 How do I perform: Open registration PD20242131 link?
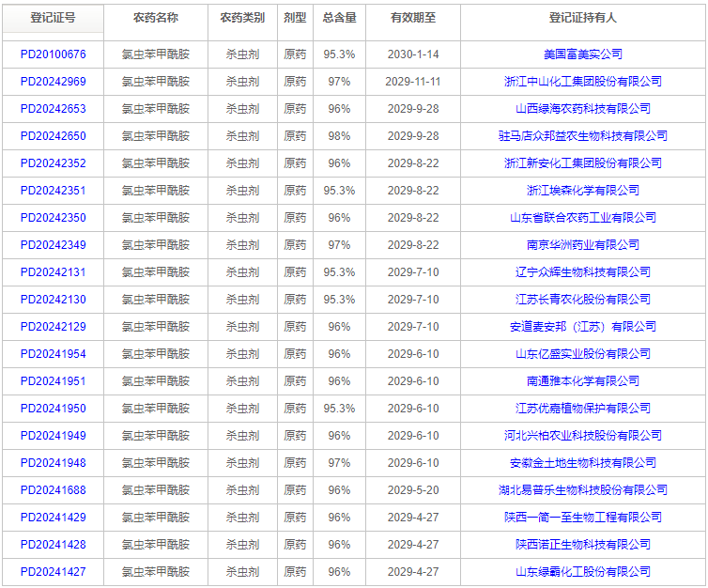pyautogui.click(x=54, y=272)
